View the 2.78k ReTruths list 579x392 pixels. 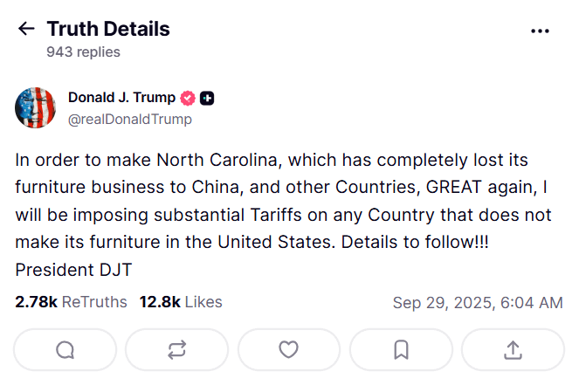pyautogui.click(x=71, y=302)
